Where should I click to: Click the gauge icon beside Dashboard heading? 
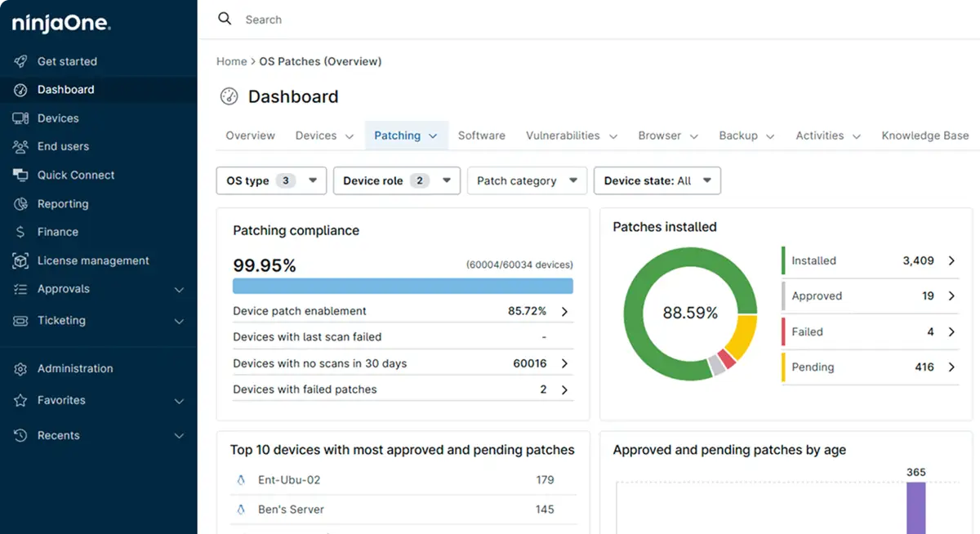229,96
